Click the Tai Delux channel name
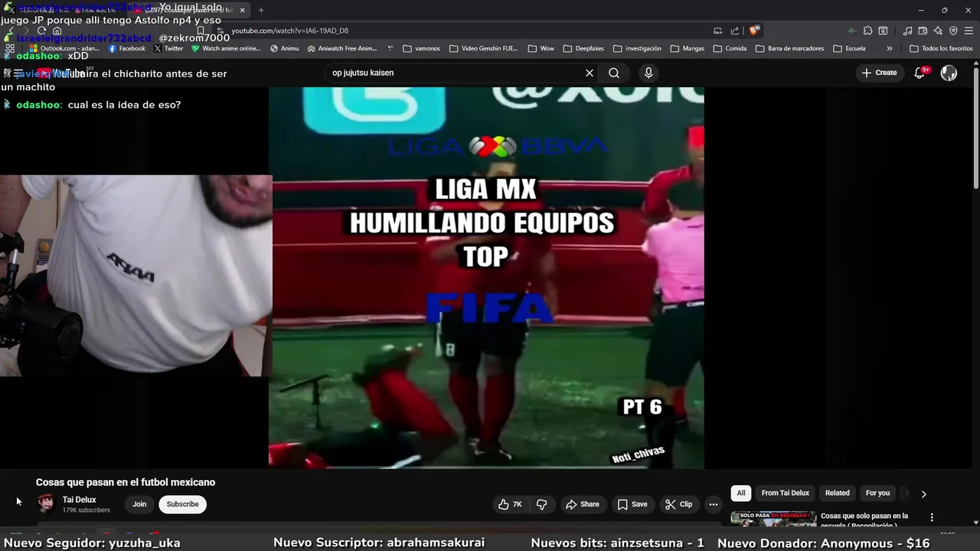Viewport: 980px width, 551px height. 79,500
